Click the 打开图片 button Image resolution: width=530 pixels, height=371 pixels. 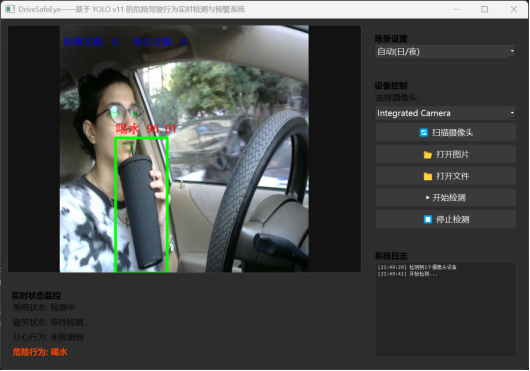(445, 155)
